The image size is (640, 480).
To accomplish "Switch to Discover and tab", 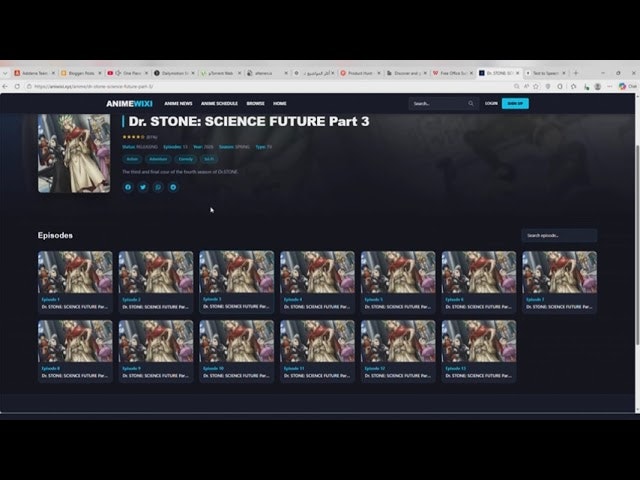I will click(406, 73).
